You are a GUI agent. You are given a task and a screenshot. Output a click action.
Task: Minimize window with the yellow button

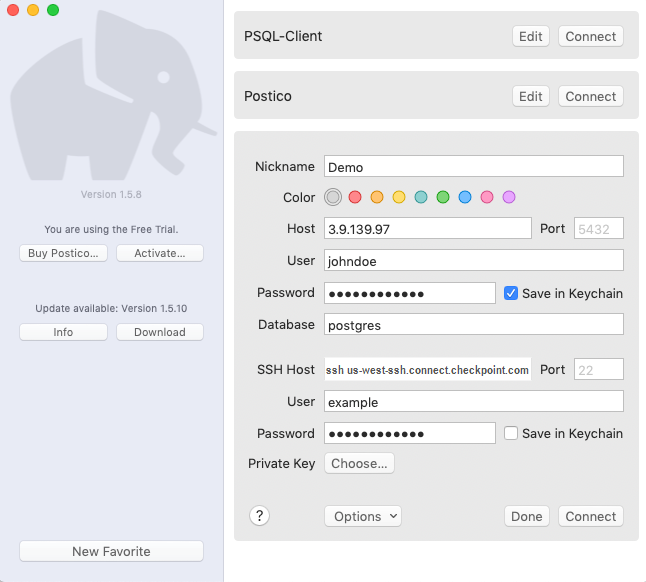click(x=33, y=10)
